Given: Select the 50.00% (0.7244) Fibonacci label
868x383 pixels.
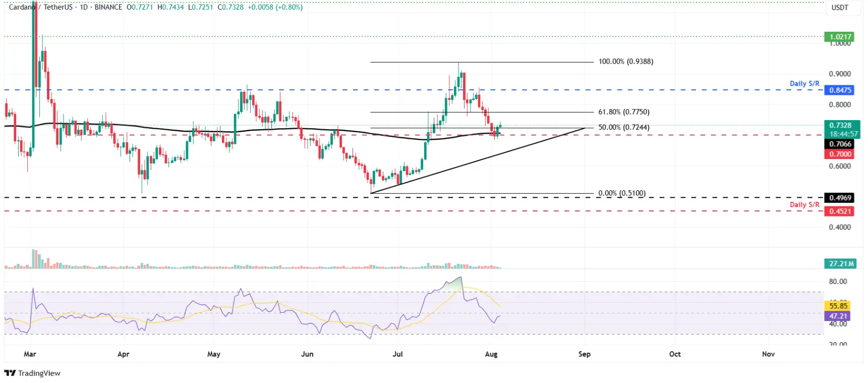Looking at the screenshot, I should coord(624,127).
